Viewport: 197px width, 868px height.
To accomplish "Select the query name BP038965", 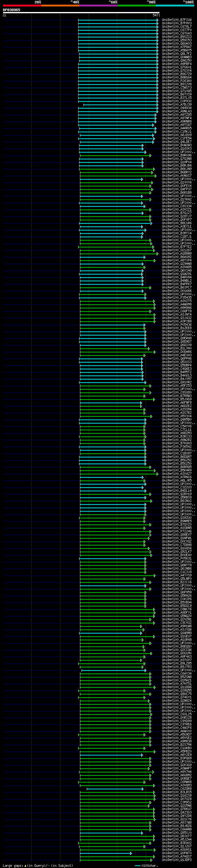I will [x=11, y=10].
